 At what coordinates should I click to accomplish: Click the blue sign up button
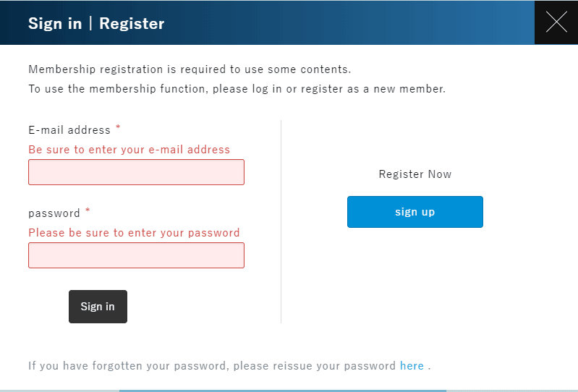[x=415, y=212]
